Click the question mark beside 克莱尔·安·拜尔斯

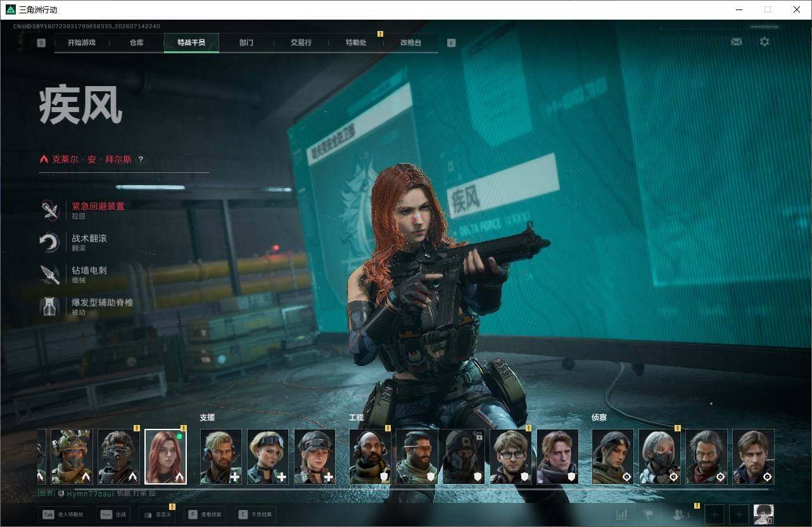tap(141, 160)
